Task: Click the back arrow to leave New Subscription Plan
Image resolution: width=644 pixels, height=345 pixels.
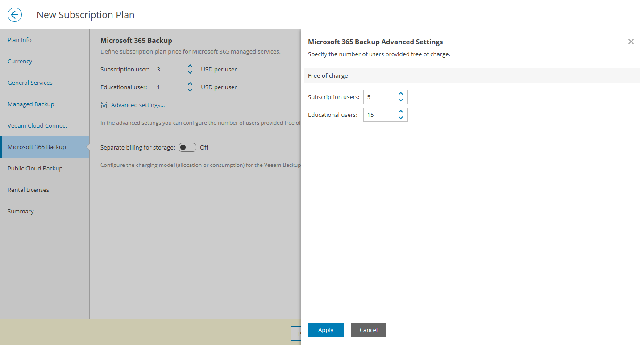Action: click(x=15, y=14)
